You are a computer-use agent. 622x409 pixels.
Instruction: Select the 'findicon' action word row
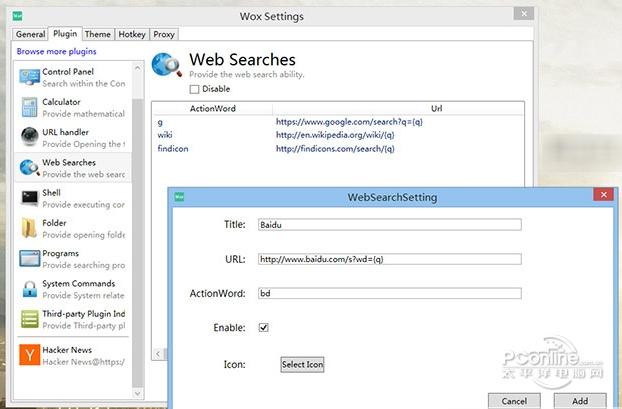(x=173, y=149)
